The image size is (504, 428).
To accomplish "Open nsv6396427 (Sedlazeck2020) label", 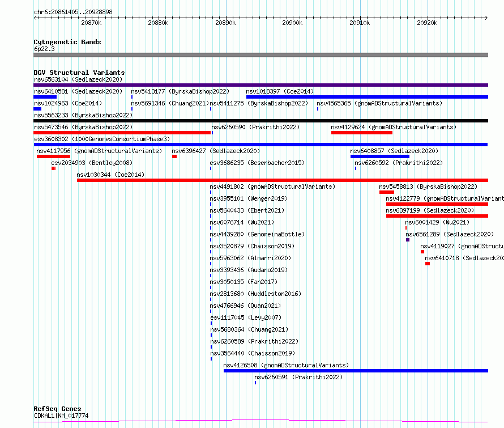I will point(216,151).
